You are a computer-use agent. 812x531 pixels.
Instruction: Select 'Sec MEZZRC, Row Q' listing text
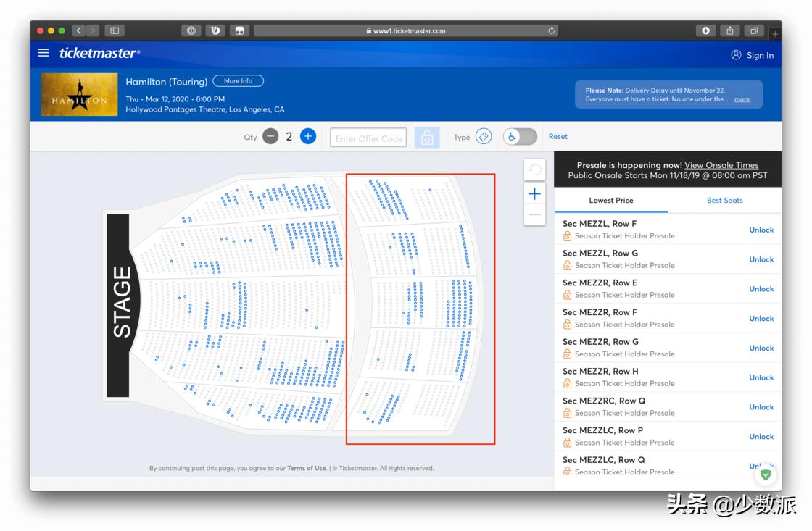tap(604, 401)
